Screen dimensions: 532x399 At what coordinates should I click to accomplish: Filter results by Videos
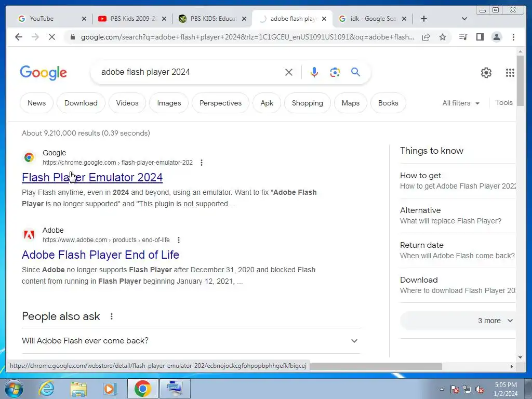[x=127, y=103]
